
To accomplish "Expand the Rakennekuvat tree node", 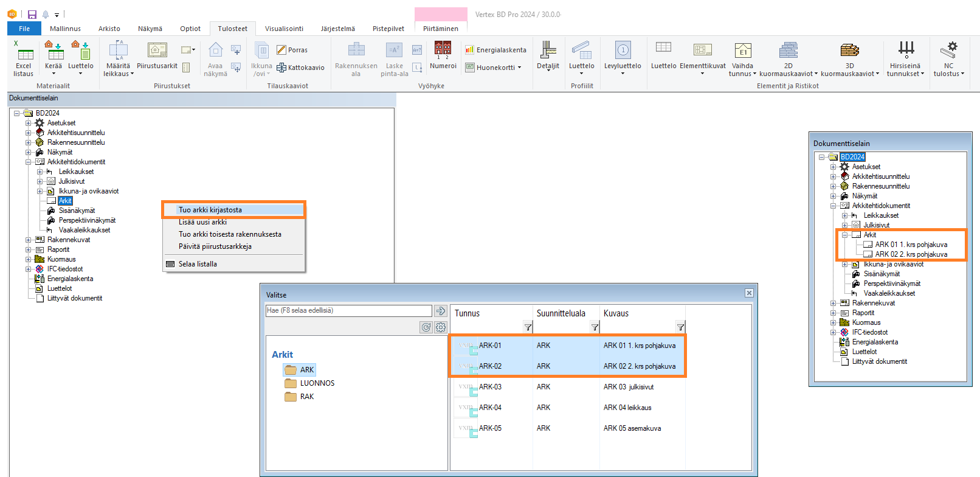I will pos(28,240).
